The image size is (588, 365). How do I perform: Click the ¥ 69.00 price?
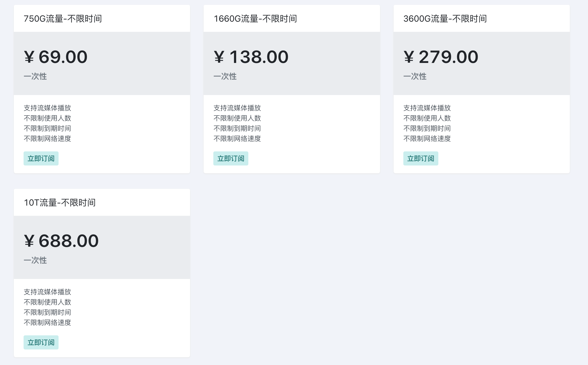[56, 57]
